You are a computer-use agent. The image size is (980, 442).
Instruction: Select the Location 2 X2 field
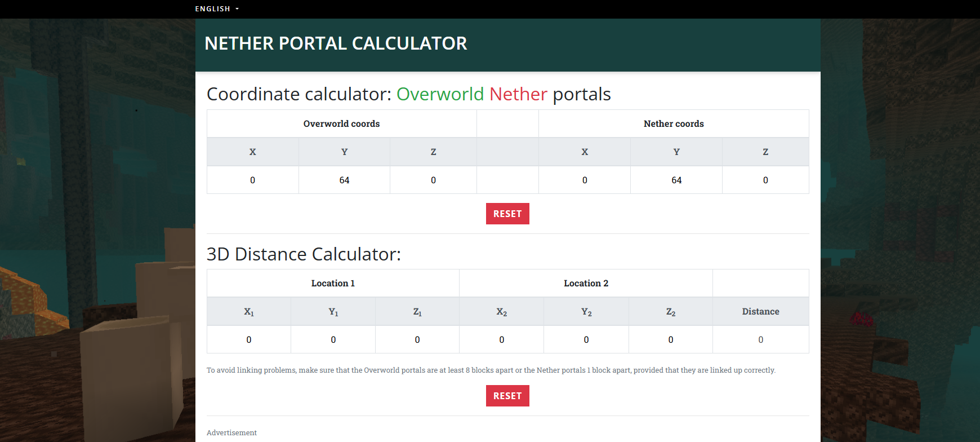point(501,339)
